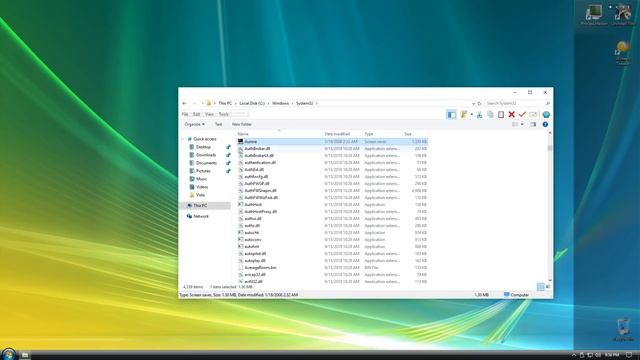640x360 pixels.
Task: Open the Start orb on taskbar
Action: coord(8,354)
